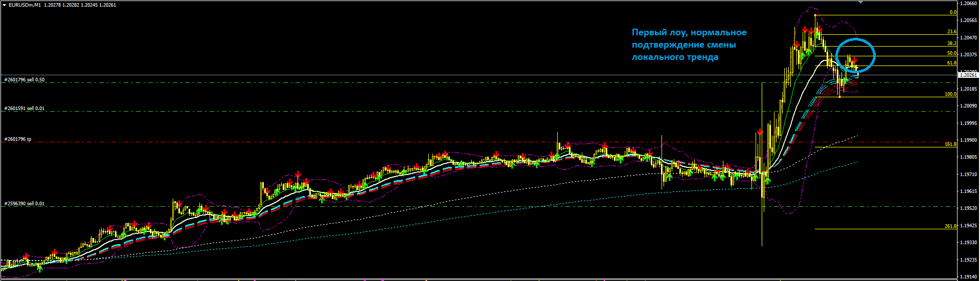Click the 1.20660 price scale value
This screenshot has height=281, width=980.
tap(969, 4)
